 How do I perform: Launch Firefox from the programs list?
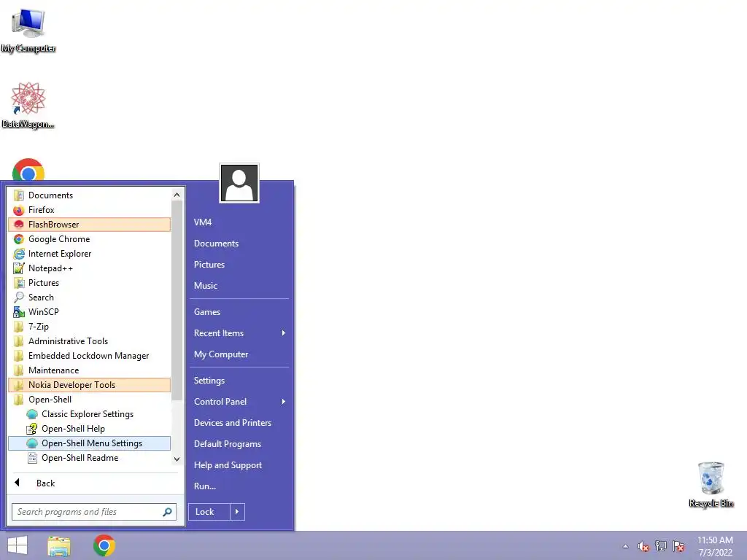tap(89, 210)
